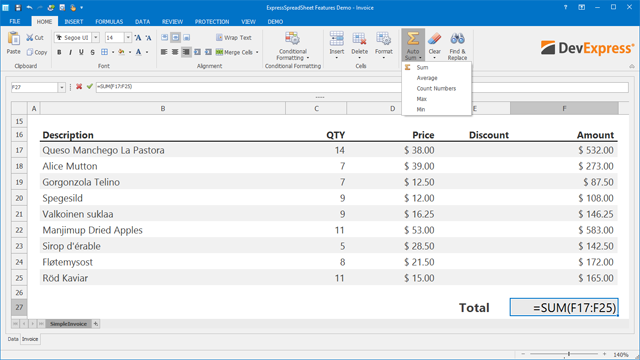
Task: Click the Merge Cells button
Action: click(x=237, y=52)
